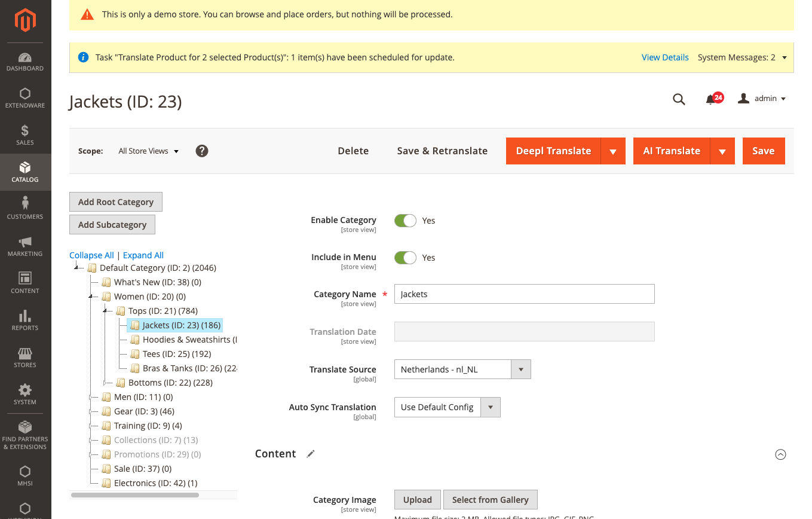Open the Auto Sync Translation dropdown
Screen dimensions: 812x519
[x=446, y=407]
